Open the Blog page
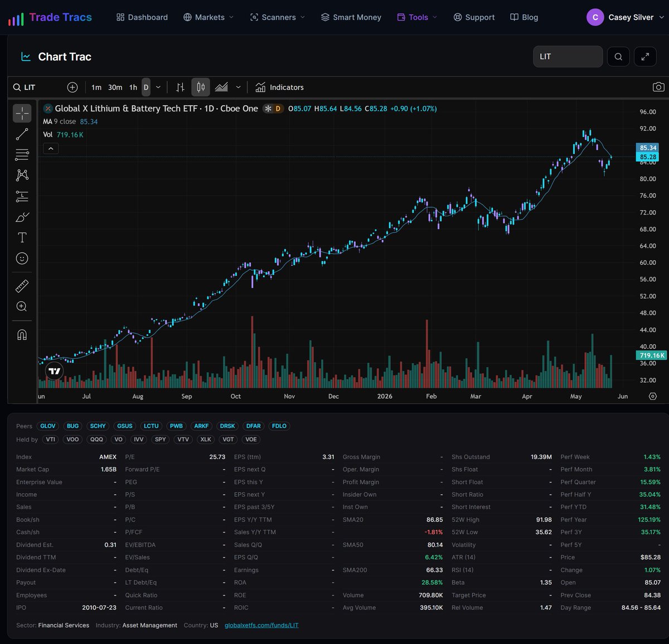 coord(524,17)
